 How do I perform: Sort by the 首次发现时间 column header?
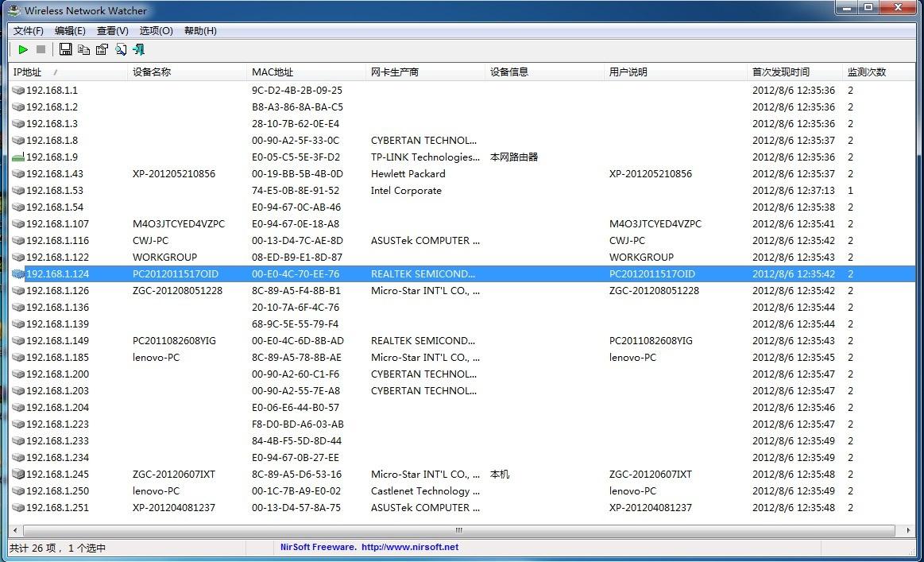(x=795, y=72)
